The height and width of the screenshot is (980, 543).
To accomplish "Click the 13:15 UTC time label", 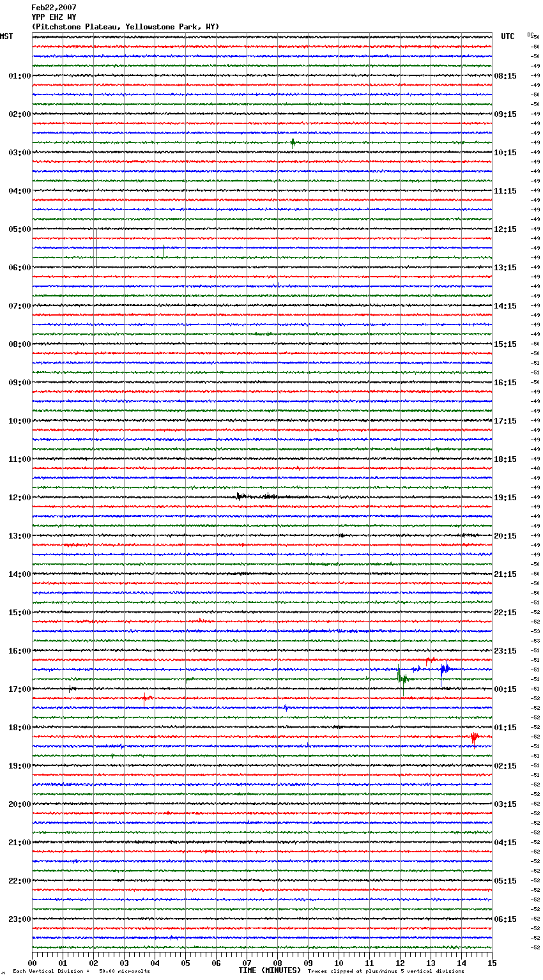I will pos(505,268).
